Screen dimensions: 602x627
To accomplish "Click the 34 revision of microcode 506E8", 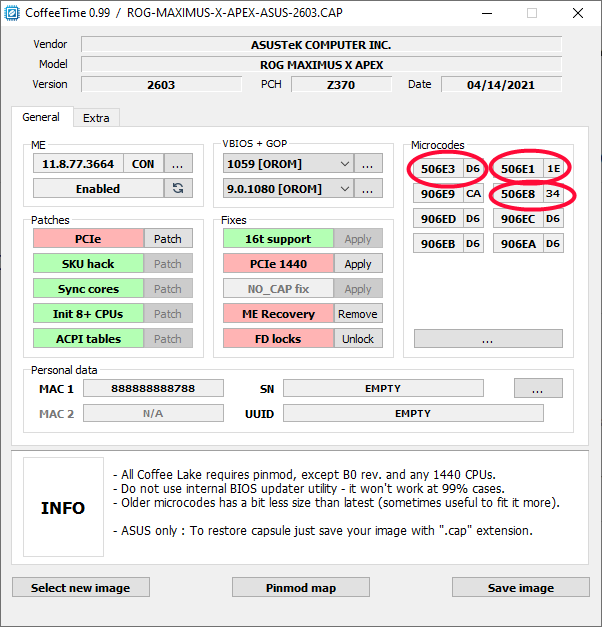I will [553, 194].
